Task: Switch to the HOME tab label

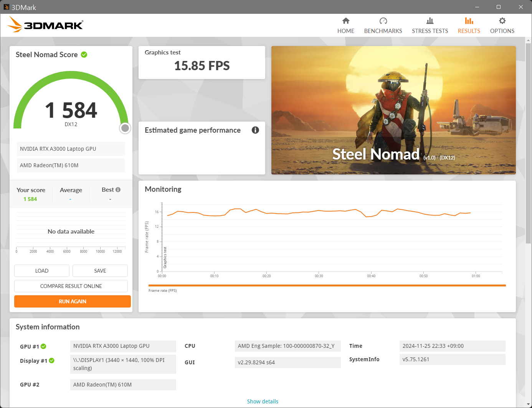Action: coord(346,31)
